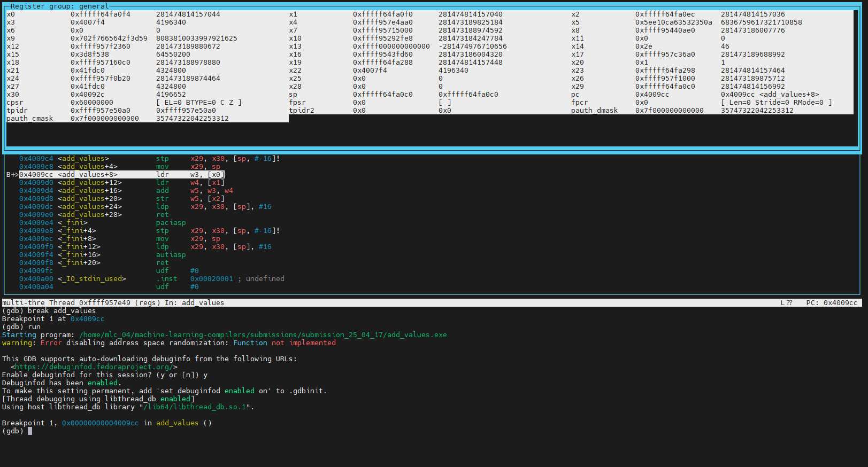Select the fpsr register name
The image size is (868, 467).
(297, 103)
